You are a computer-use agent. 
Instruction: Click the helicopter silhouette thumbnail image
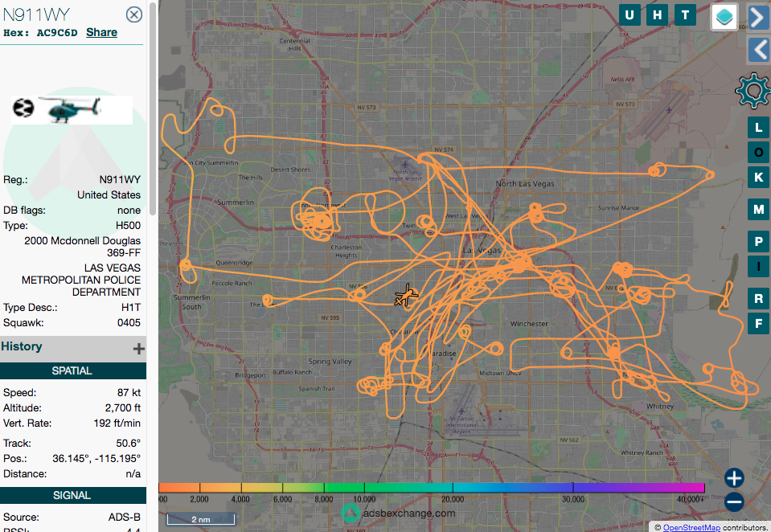[72, 109]
